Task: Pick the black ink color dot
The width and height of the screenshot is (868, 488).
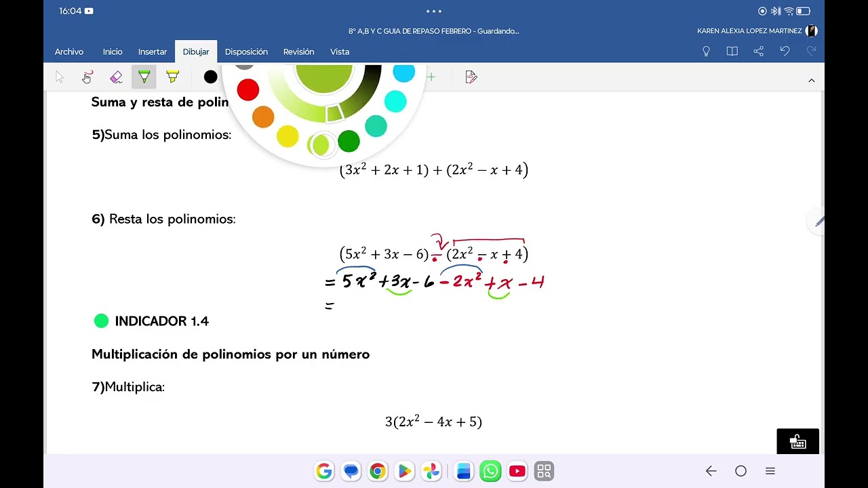Action: pos(211,77)
